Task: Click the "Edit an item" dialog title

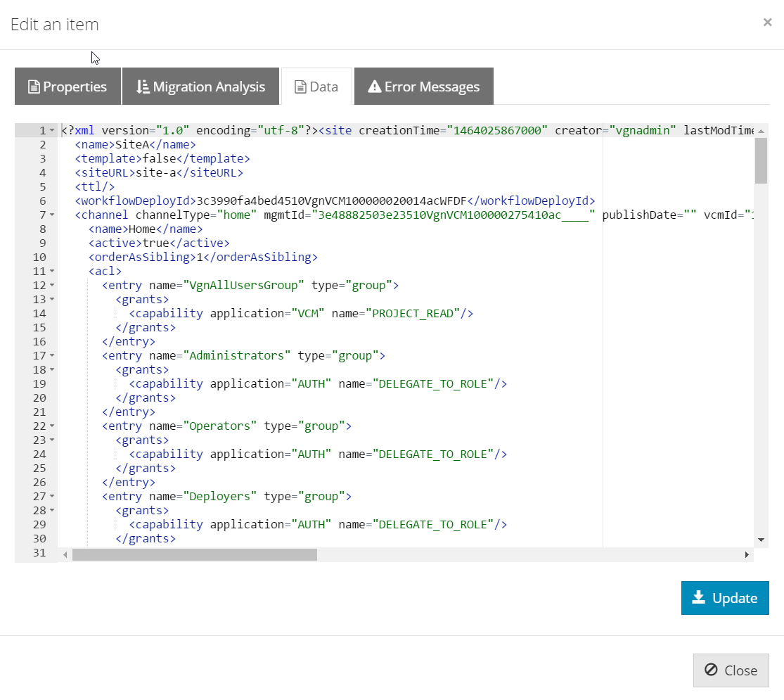Action: click(55, 25)
